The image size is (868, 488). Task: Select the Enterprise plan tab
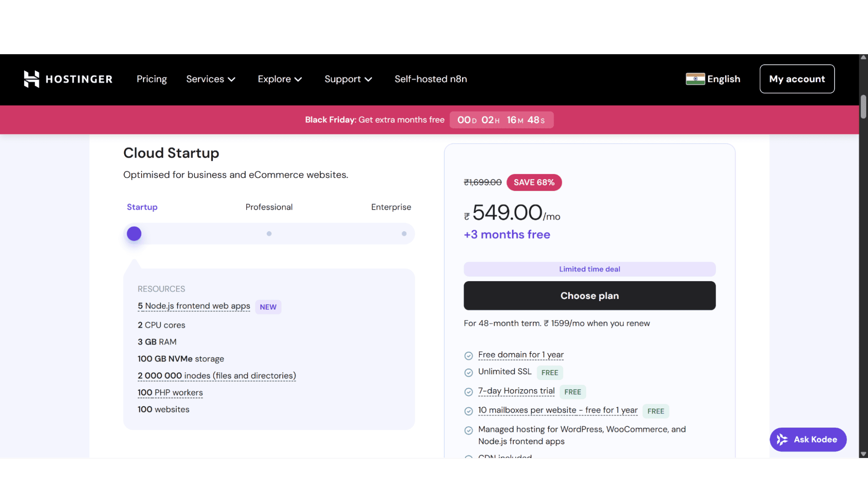click(x=391, y=207)
